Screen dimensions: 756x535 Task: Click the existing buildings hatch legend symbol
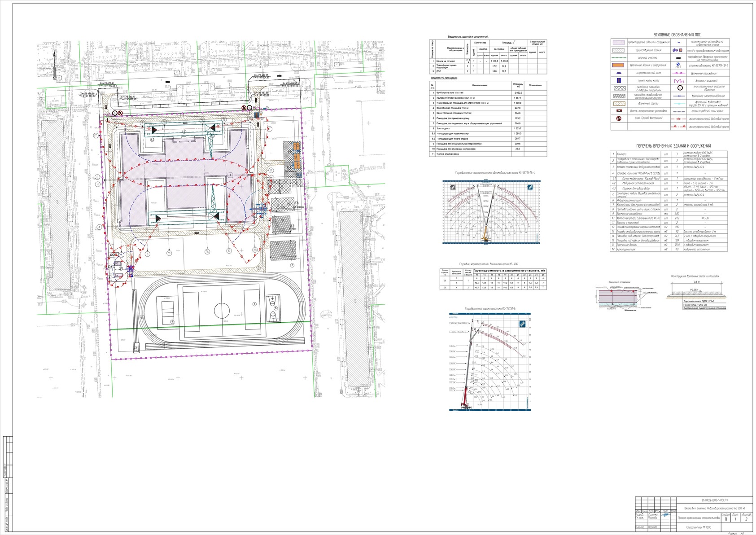(619, 50)
